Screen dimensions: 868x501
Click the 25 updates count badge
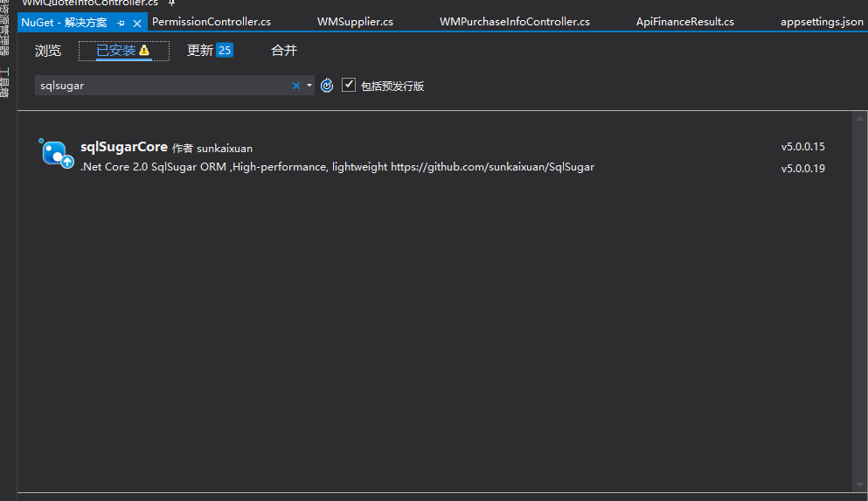pos(224,51)
